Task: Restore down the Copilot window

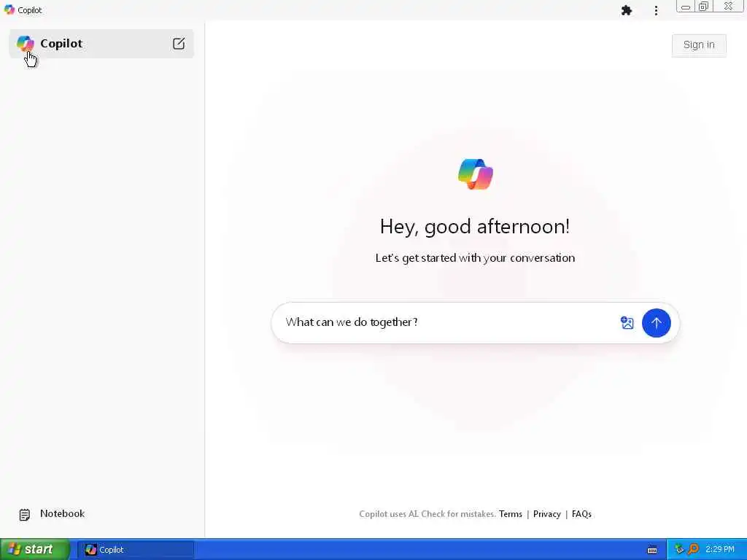Action: tap(704, 7)
